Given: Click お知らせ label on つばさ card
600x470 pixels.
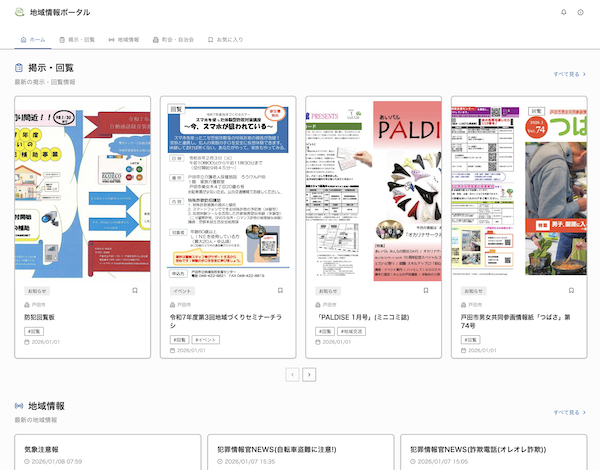Looking at the screenshot, I should 473,291.
